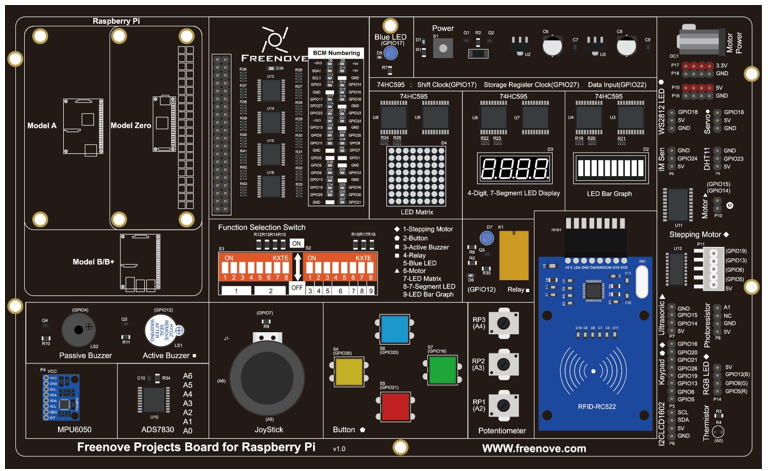Viewport: 770px width, 471px height.
Task: Select the Blue LED D5 at top
Action: [x=390, y=53]
